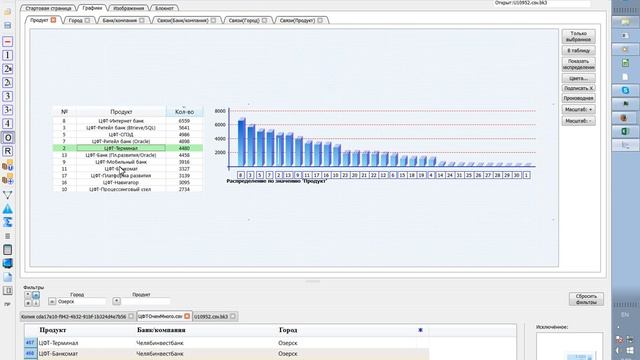
Task: Click the "R" icon in left toolbar
Action: point(7,151)
